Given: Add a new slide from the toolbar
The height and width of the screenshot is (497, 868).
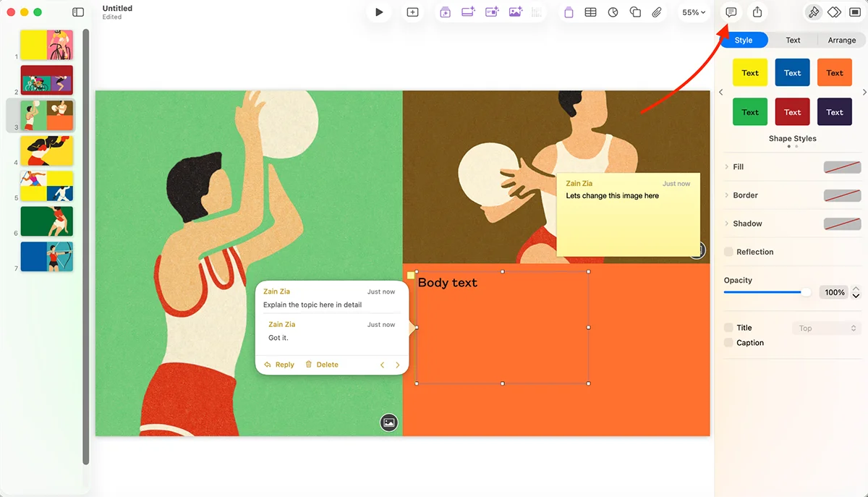Looking at the screenshot, I should click(x=413, y=12).
